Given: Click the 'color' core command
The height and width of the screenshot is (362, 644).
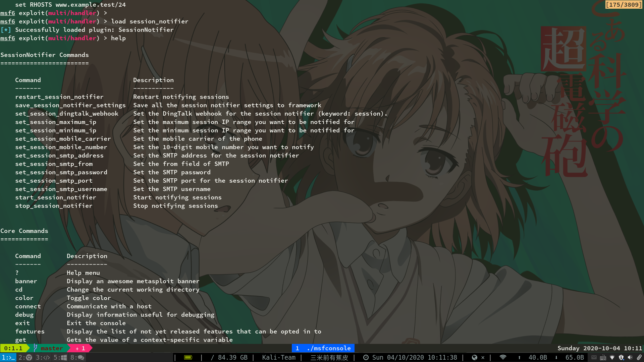Looking at the screenshot, I should pos(24,298).
